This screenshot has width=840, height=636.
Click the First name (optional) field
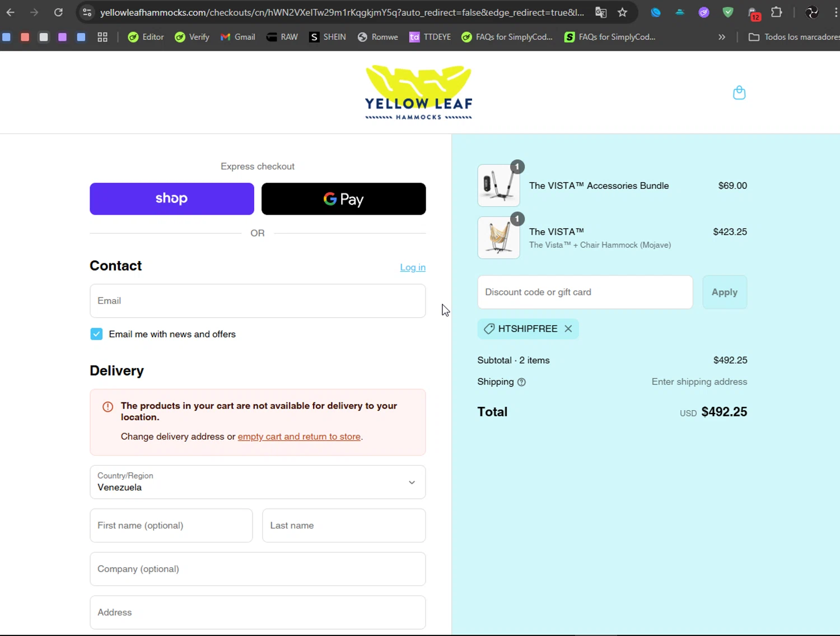click(x=171, y=526)
